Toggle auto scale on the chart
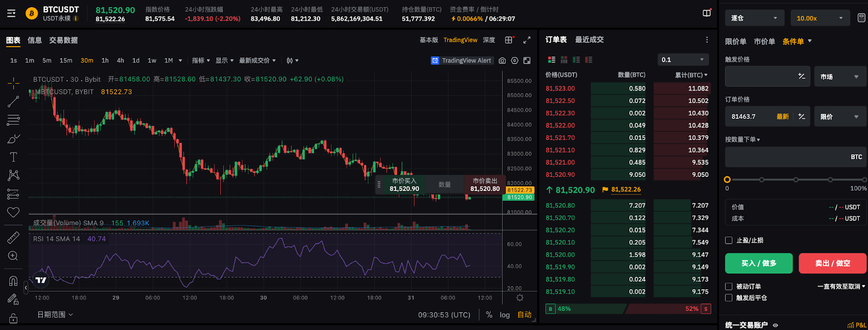 (524, 315)
